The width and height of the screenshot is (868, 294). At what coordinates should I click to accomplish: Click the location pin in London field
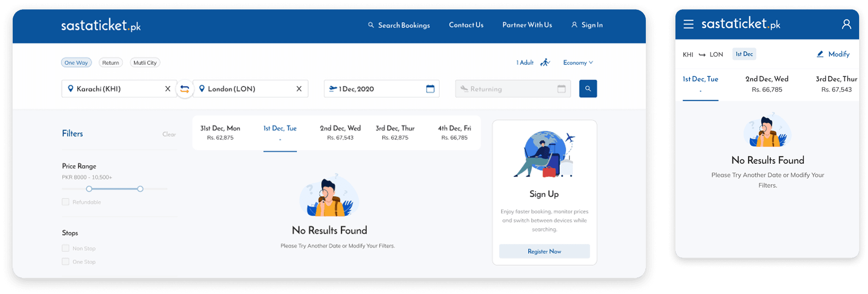(x=202, y=89)
